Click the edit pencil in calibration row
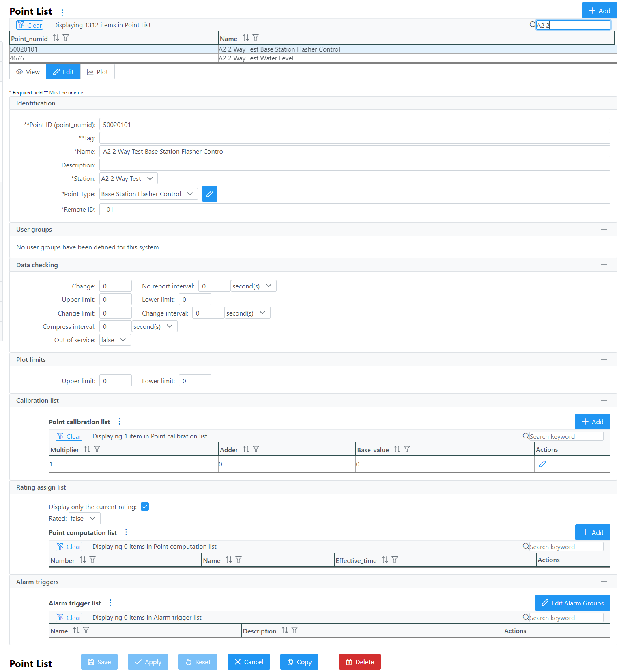Viewport: 619px width, 672px height. pos(542,464)
